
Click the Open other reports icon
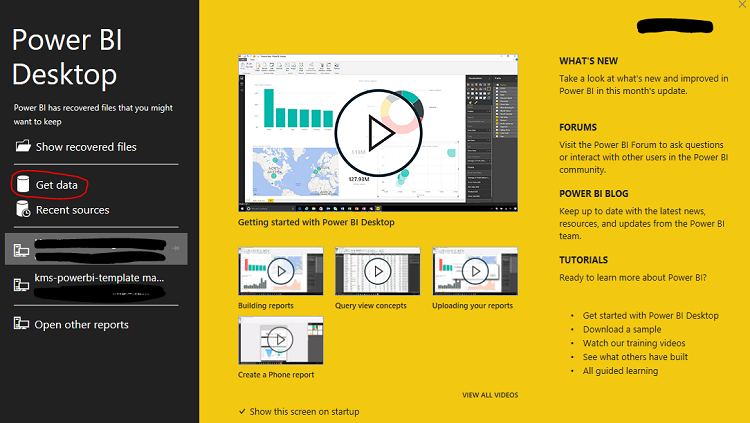click(22, 323)
